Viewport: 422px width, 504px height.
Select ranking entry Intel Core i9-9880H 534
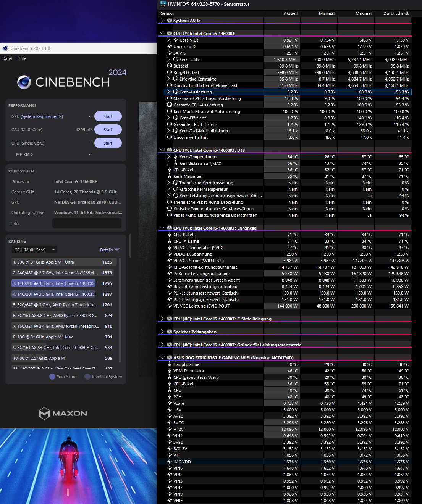[x=63, y=348]
